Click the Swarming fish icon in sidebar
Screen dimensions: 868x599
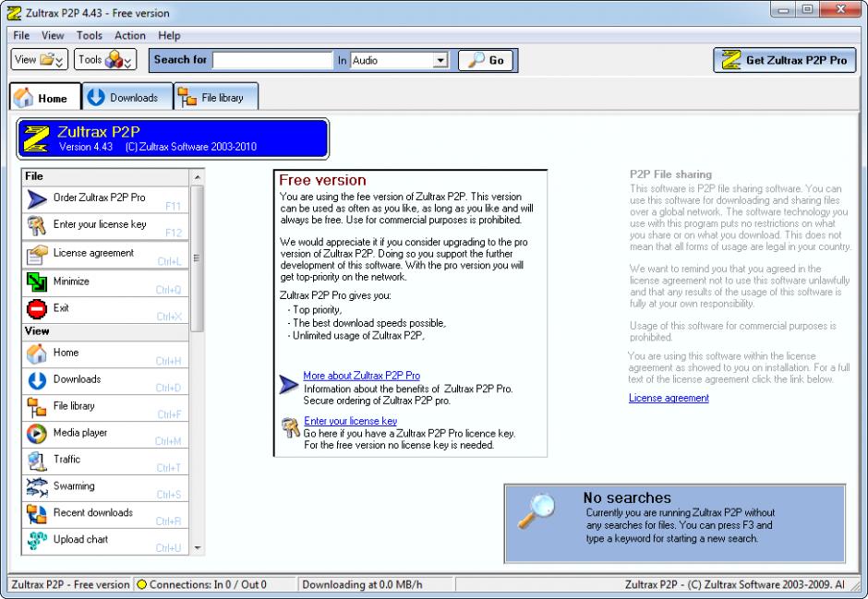click(37, 487)
